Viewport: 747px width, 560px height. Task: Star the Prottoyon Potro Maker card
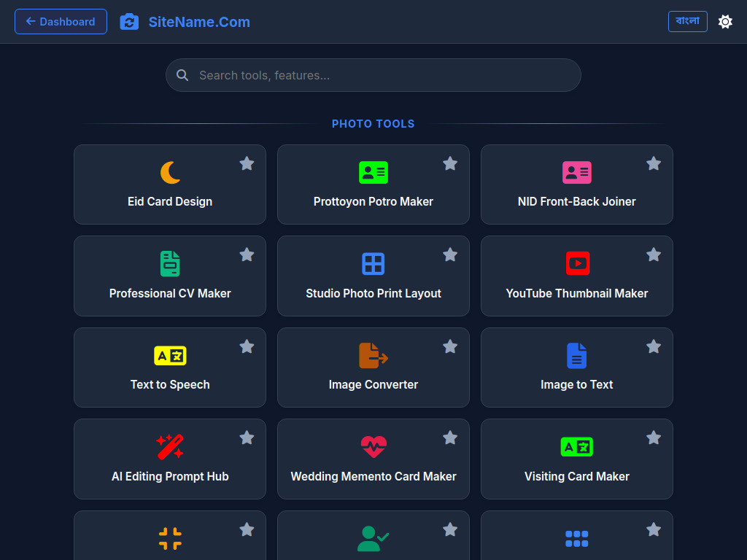click(x=450, y=164)
